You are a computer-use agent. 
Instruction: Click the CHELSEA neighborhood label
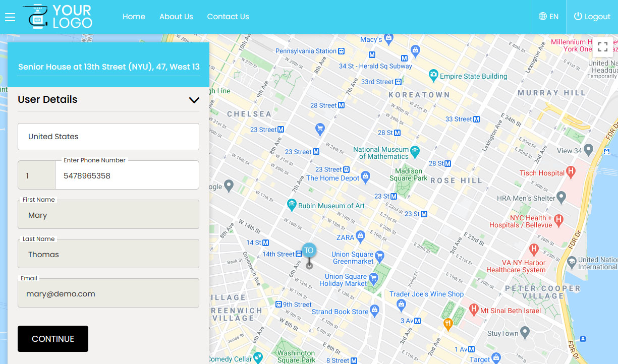pos(249,114)
